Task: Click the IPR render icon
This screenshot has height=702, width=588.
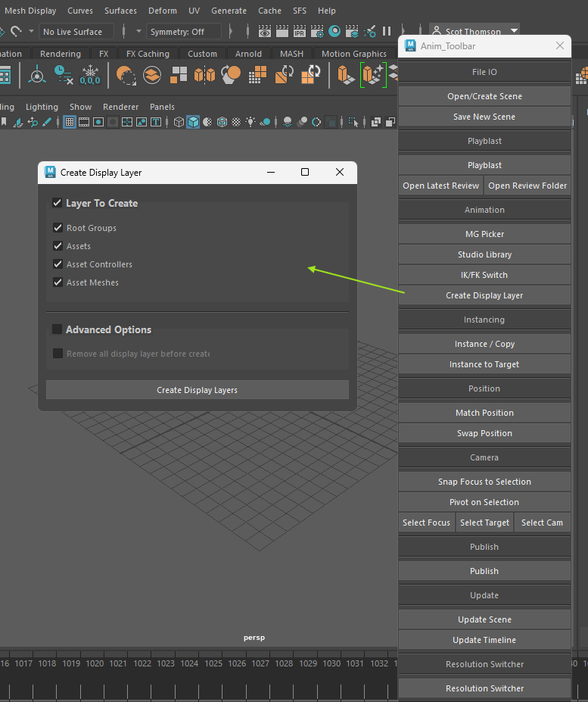Action: click(x=300, y=32)
